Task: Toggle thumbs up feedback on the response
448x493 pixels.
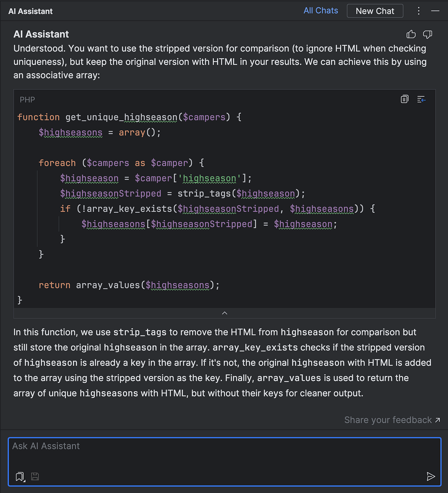Action: [411, 34]
